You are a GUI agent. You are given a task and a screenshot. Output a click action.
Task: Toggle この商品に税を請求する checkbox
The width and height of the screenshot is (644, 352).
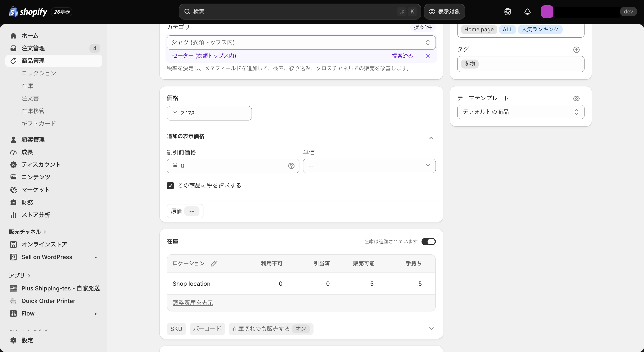tap(170, 185)
